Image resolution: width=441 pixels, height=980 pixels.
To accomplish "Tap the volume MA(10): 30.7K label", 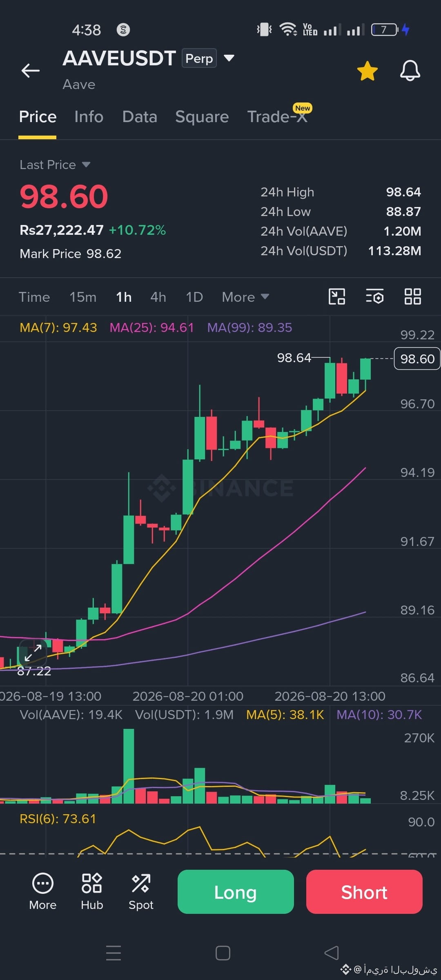I will (x=379, y=715).
